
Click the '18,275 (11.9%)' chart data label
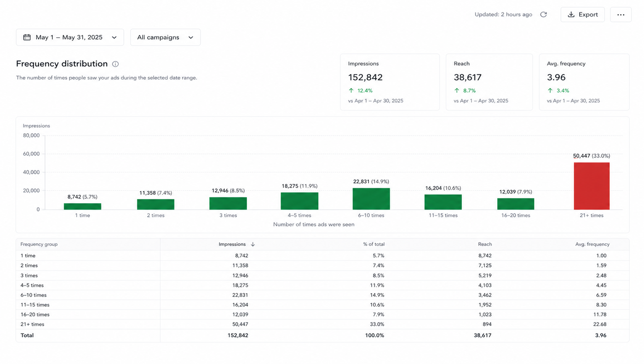tap(299, 186)
